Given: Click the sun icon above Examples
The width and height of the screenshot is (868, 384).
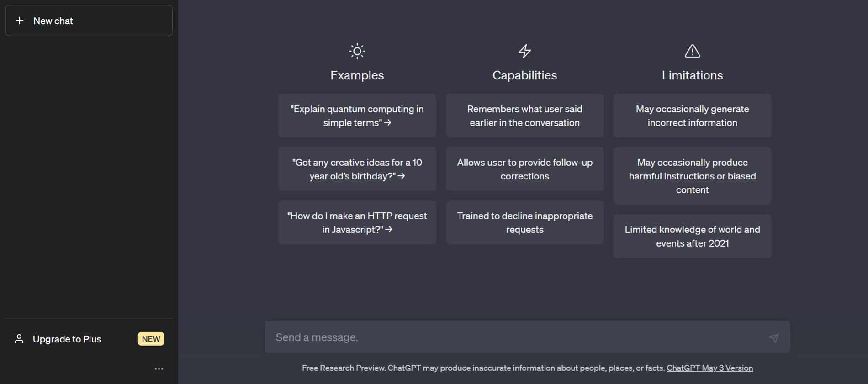Looking at the screenshot, I should click(357, 51).
